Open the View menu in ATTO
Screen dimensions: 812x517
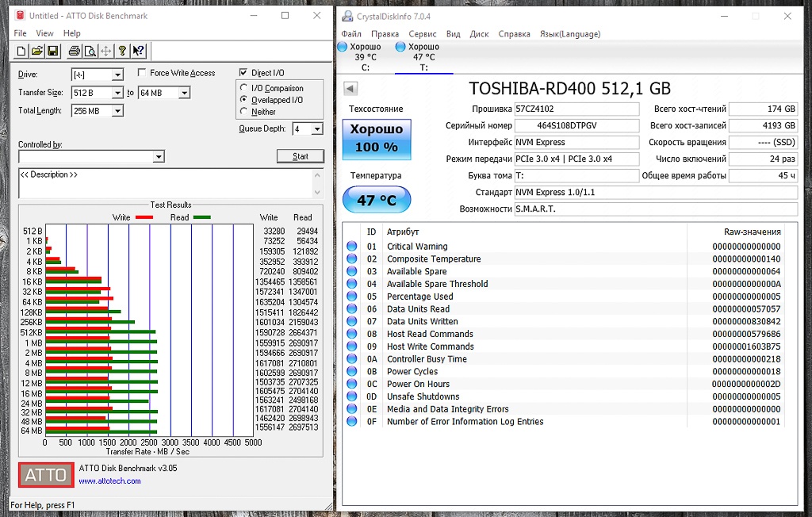click(44, 33)
